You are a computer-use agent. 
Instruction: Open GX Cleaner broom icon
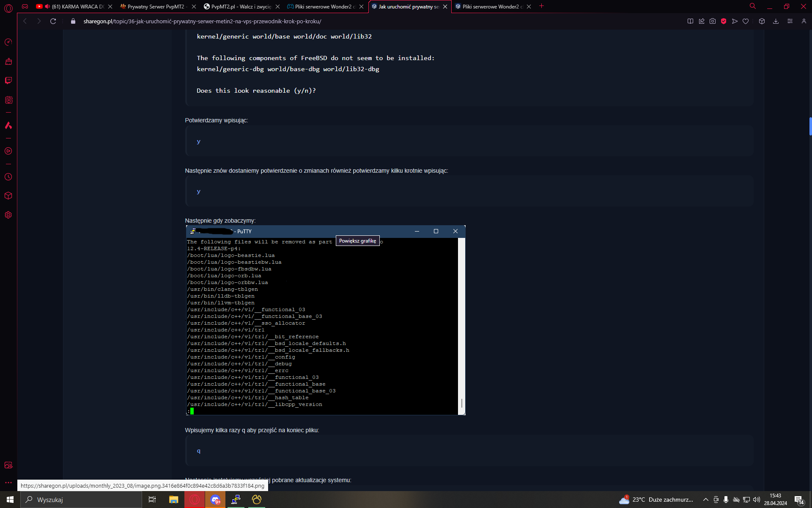(x=8, y=61)
